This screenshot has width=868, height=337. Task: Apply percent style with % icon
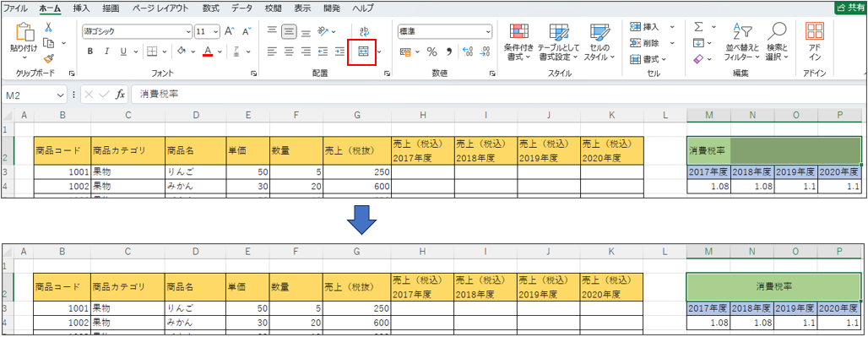point(431,52)
